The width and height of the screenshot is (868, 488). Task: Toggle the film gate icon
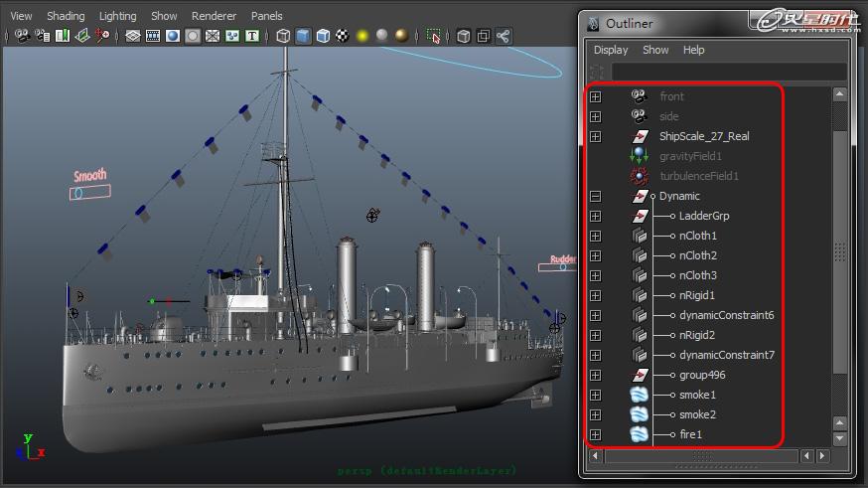(x=153, y=36)
